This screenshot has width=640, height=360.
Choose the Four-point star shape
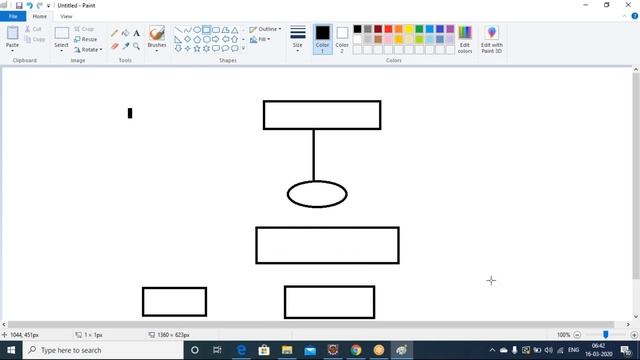pos(188,49)
